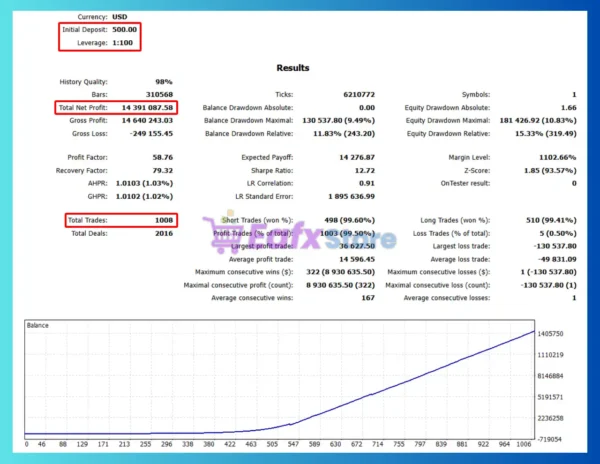Click the Long Trades won percentage
600x464 pixels.
pos(551,220)
